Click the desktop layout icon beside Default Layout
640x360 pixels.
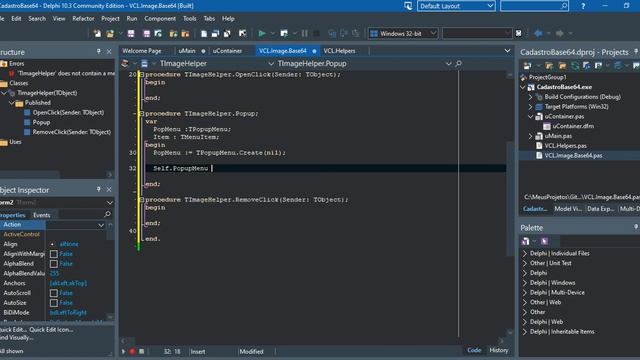click(x=408, y=6)
